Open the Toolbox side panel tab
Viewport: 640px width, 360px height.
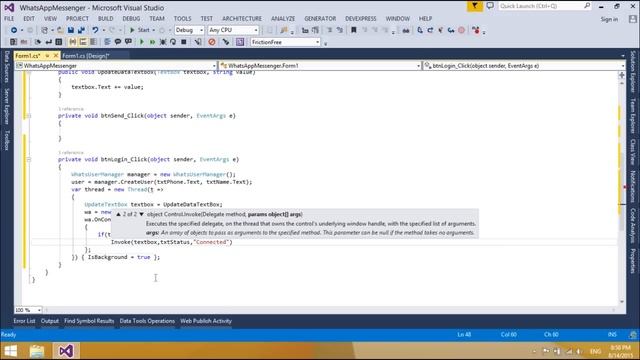(7, 140)
